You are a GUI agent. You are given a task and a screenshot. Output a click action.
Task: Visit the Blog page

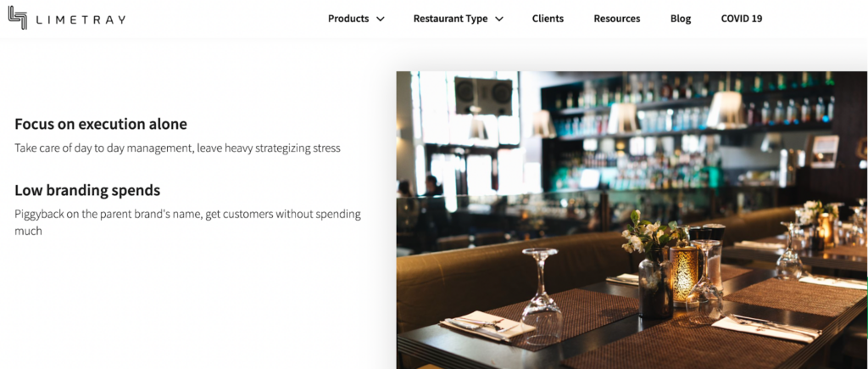click(681, 19)
